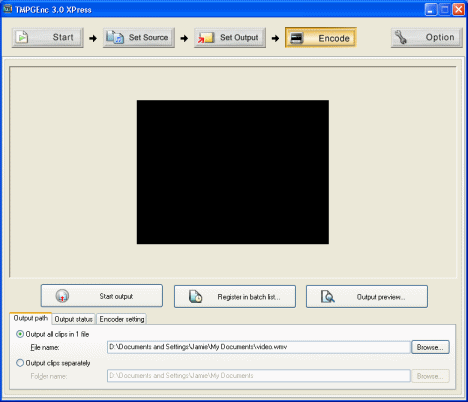Image resolution: width=468 pixels, height=402 pixels.
Task: Select Output all clips in 1 file
Action: [53, 334]
